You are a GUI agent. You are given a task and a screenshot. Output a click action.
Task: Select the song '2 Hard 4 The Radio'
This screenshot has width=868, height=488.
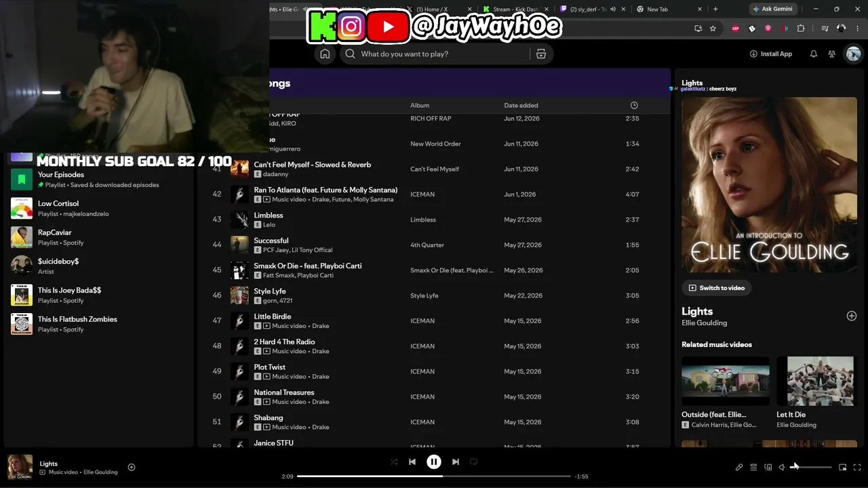(285, 342)
